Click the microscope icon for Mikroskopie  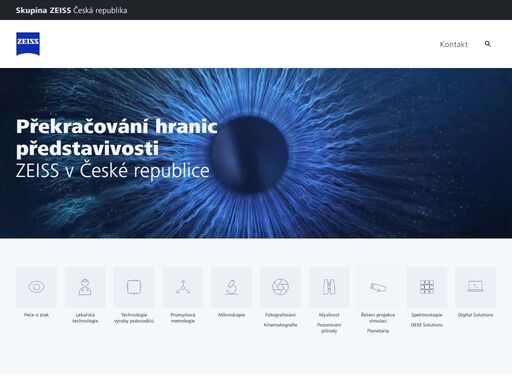pyautogui.click(x=231, y=287)
